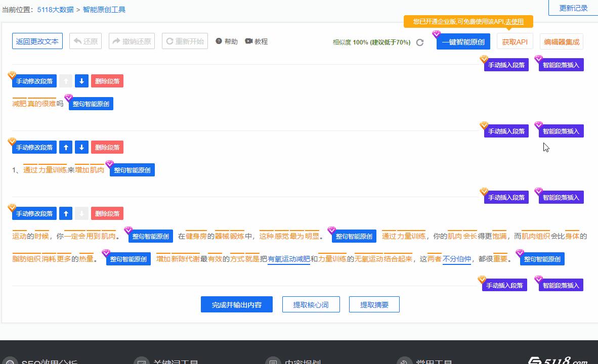Delete the first paragraph with 删除段落
Screen dimensions: 598x364
[x=107, y=80]
